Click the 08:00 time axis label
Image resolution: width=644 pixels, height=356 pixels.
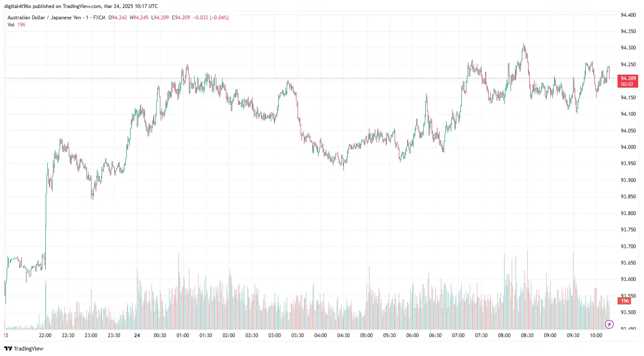coord(504,335)
